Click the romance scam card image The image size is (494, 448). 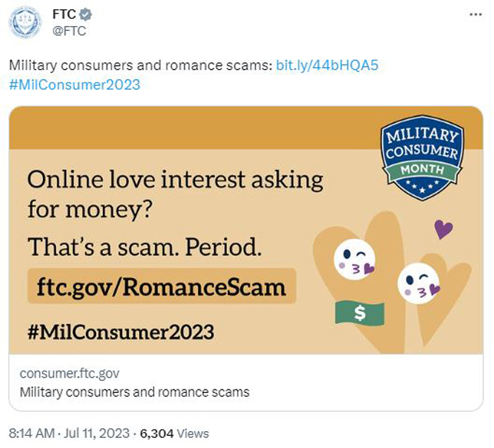[246, 230]
